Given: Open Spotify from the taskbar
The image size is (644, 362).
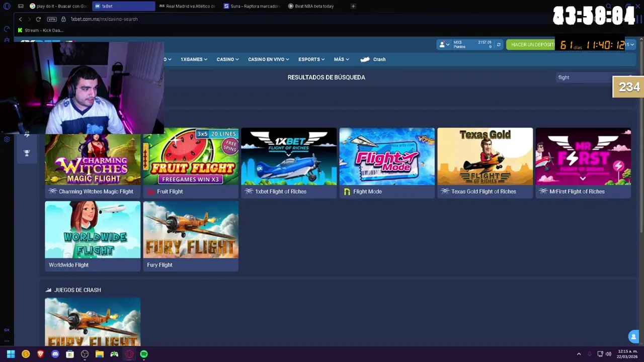Looking at the screenshot, I should click(x=144, y=354).
